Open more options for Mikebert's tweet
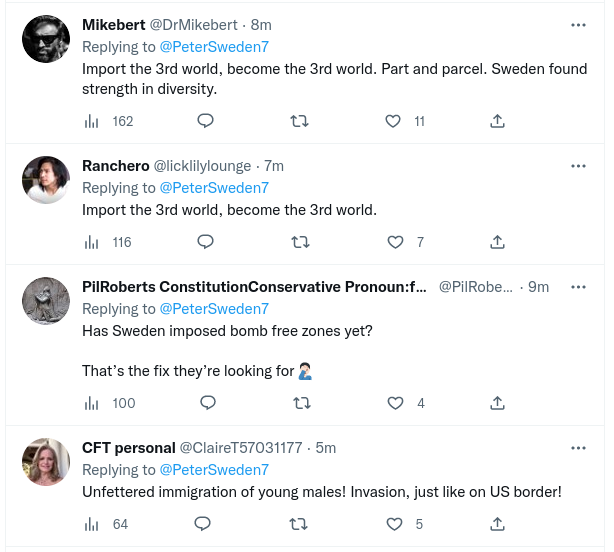This screenshot has width=614, height=552. click(578, 24)
